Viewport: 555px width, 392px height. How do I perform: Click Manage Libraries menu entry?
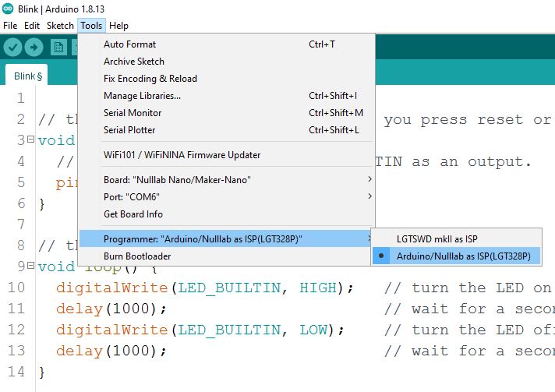142,96
